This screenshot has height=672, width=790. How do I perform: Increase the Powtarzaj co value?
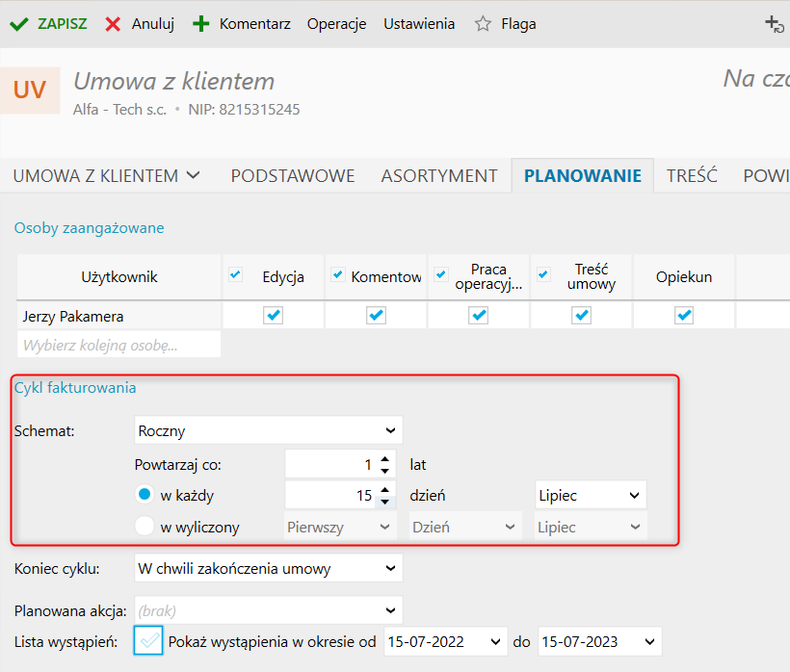tap(385, 459)
